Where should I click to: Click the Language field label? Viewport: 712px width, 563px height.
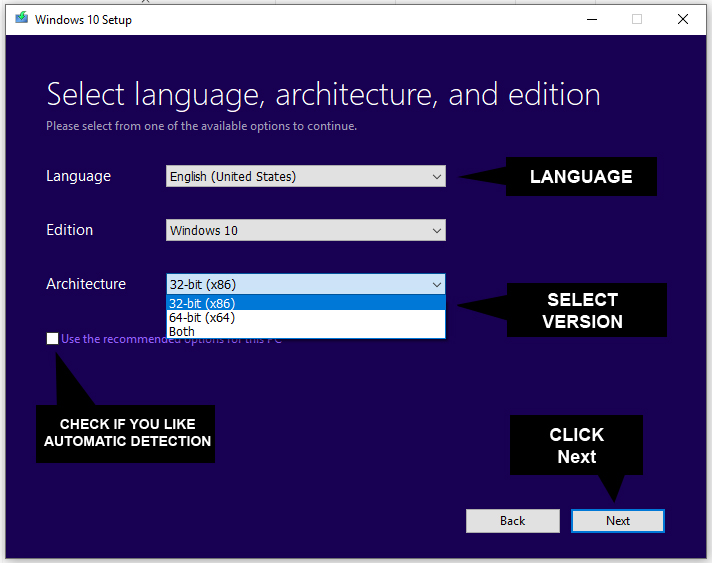pyautogui.click(x=79, y=176)
